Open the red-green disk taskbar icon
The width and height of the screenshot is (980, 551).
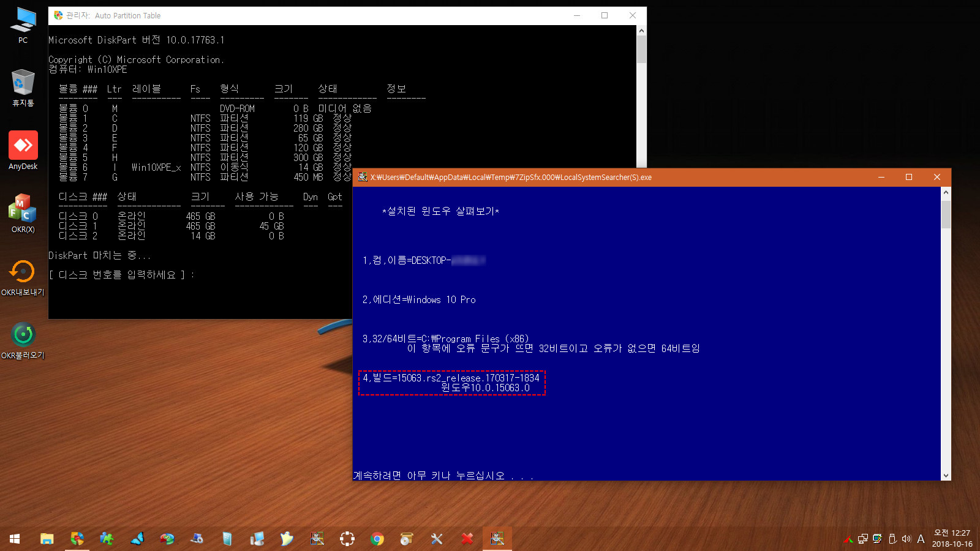pyautogui.click(x=167, y=539)
